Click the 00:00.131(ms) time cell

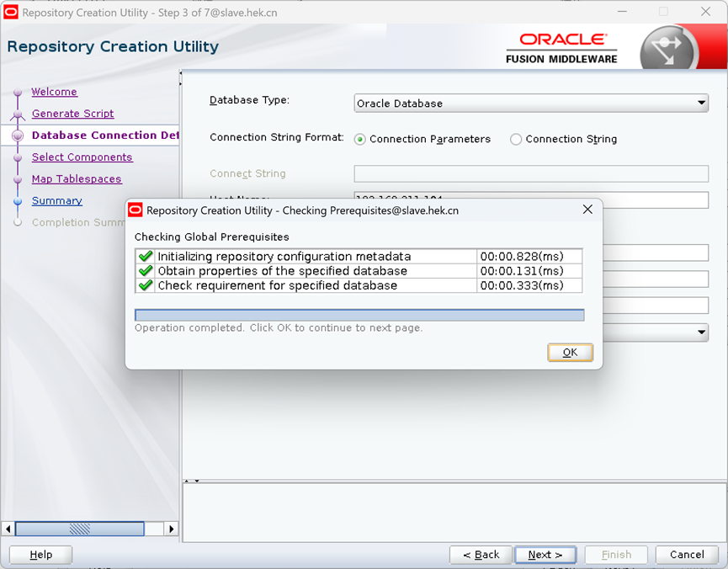pyautogui.click(x=529, y=271)
